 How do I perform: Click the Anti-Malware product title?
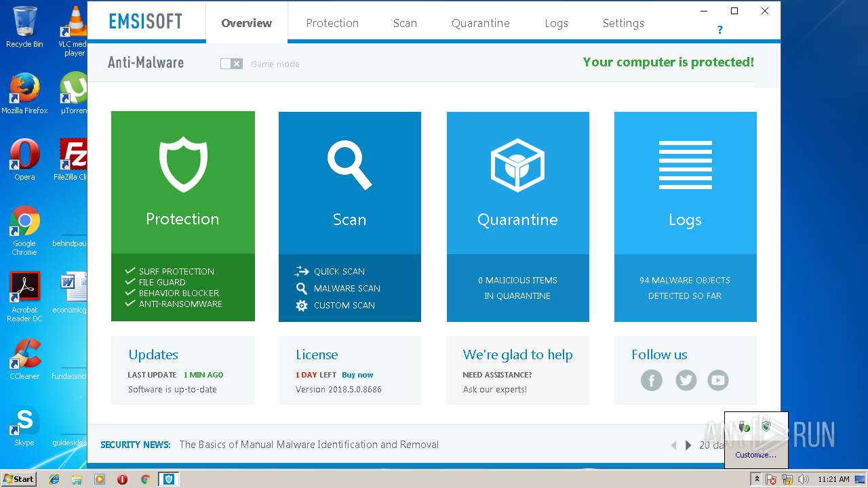click(146, 62)
